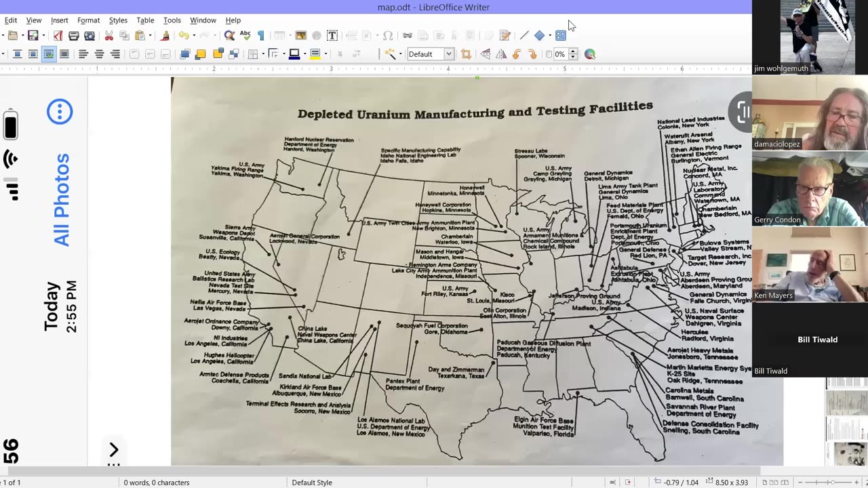Insert special character omega icon
The height and width of the screenshot is (488, 868).
(x=388, y=36)
